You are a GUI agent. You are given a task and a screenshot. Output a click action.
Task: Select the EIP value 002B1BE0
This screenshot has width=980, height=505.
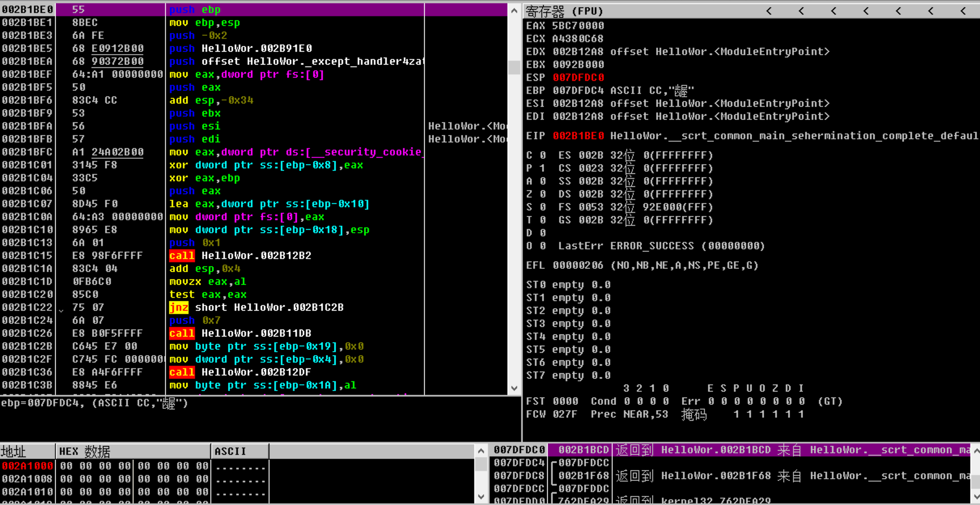tap(578, 136)
